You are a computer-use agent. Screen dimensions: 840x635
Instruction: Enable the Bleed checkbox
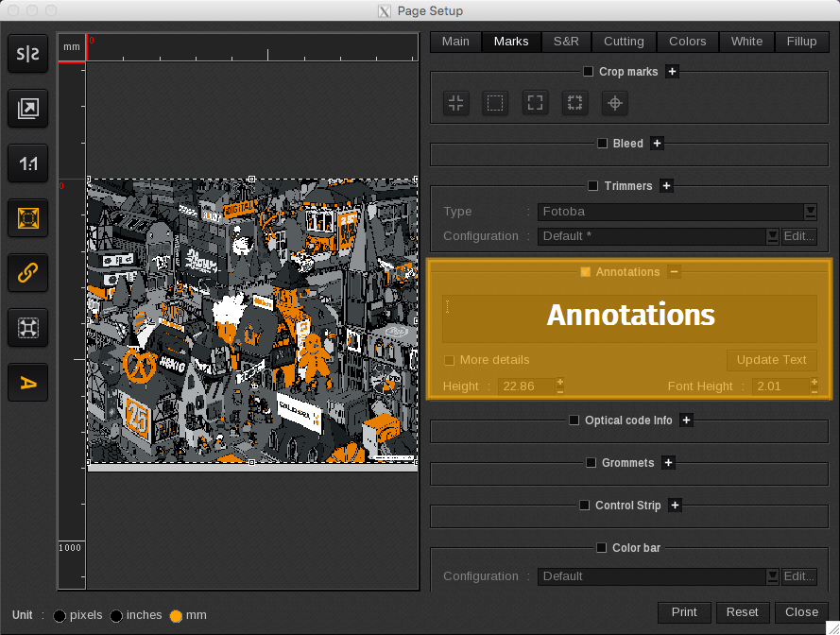pyautogui.click(x=602, y=144)
